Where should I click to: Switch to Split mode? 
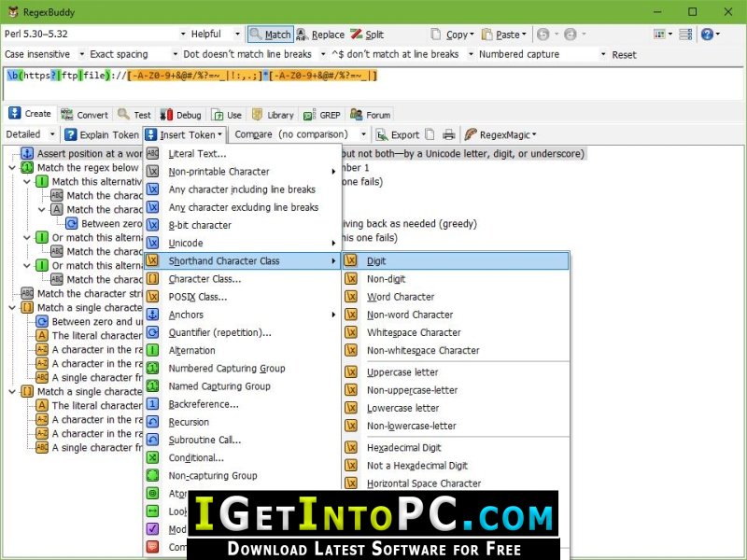367,35
